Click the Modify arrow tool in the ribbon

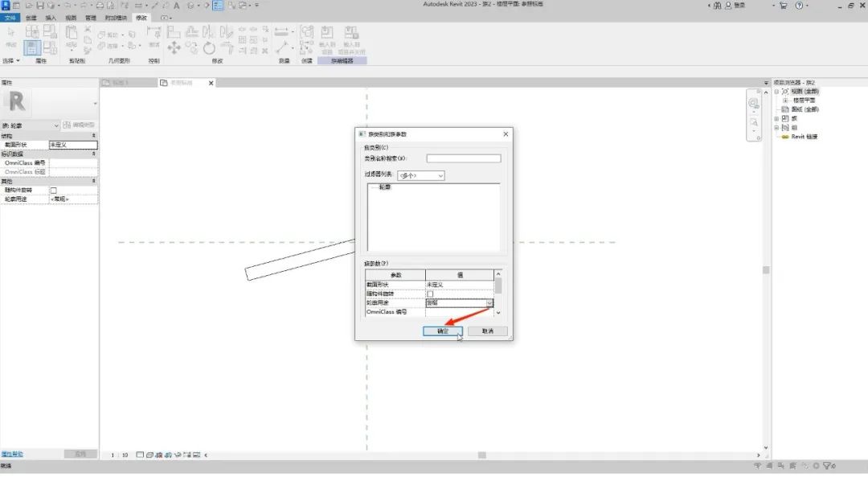coord(11,32)
